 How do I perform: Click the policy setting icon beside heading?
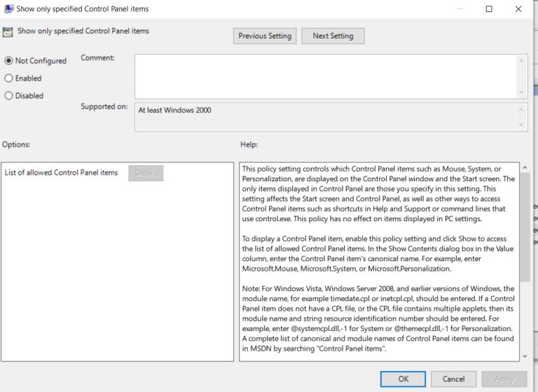point(8,32)
